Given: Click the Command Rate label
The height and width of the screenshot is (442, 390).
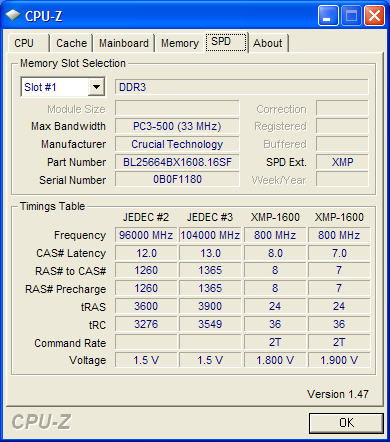Looking at the screenshot, I should click(x=70, y=343).
